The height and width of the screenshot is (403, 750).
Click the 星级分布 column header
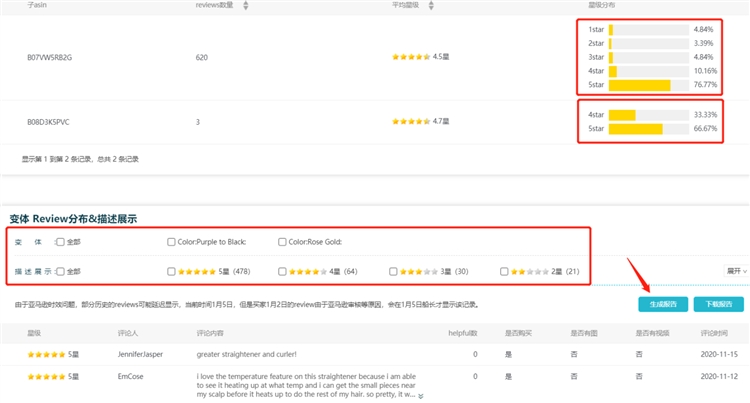pos(601,5)
